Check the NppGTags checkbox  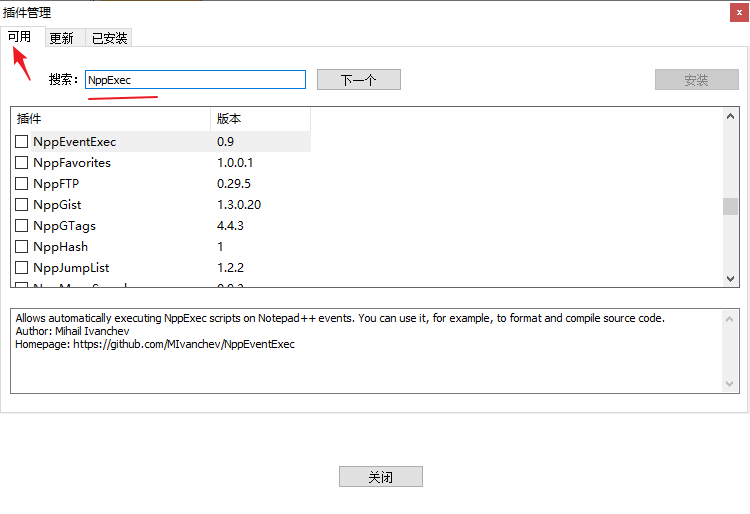(22, 226)
